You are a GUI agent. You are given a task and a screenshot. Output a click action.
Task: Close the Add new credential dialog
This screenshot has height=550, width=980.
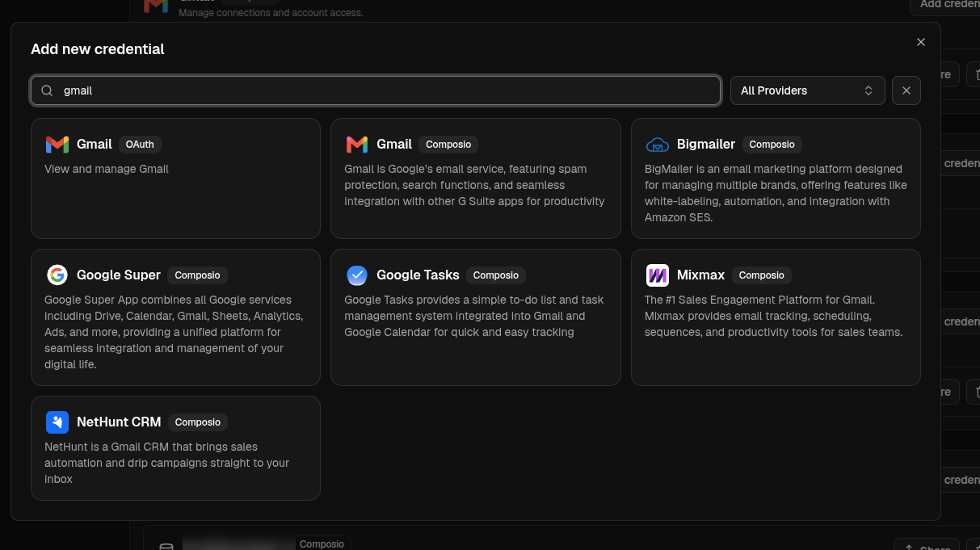pos(921,42)
